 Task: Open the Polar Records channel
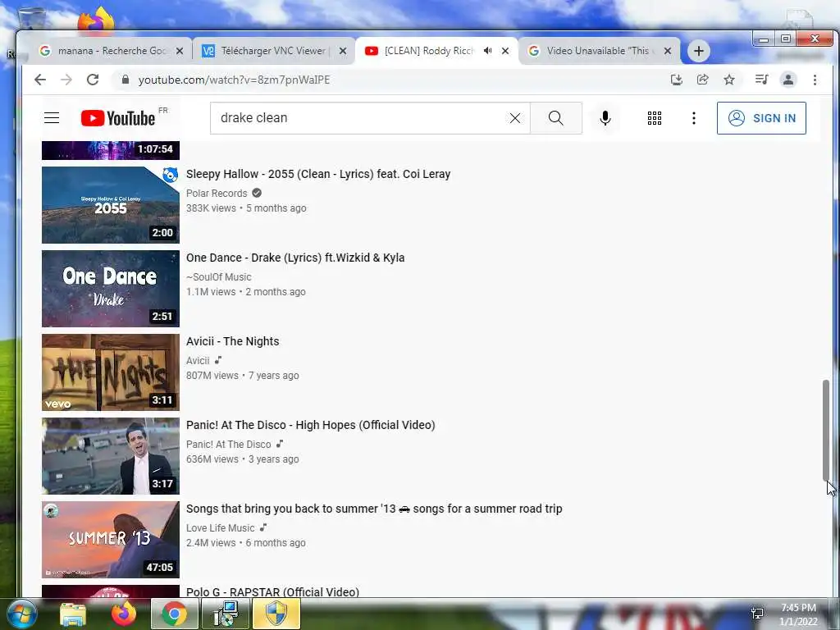point(217,194)
